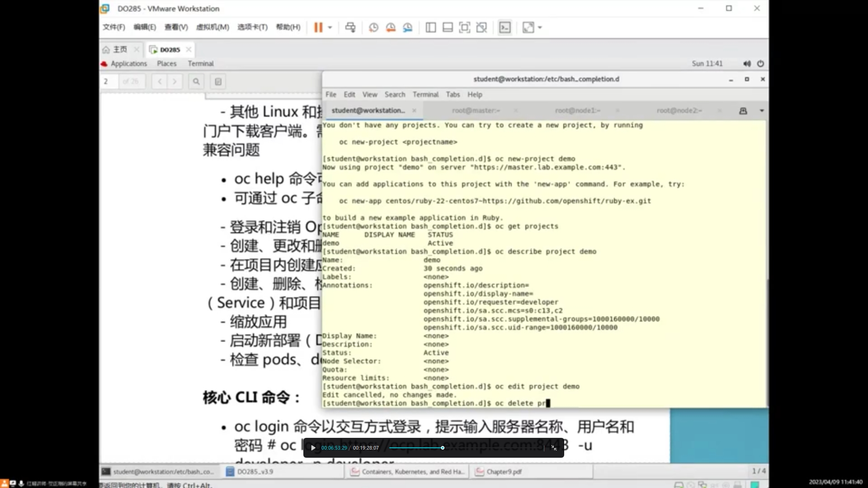
Task: Open the 查看(V) menu
Action: tap(176, 27)
